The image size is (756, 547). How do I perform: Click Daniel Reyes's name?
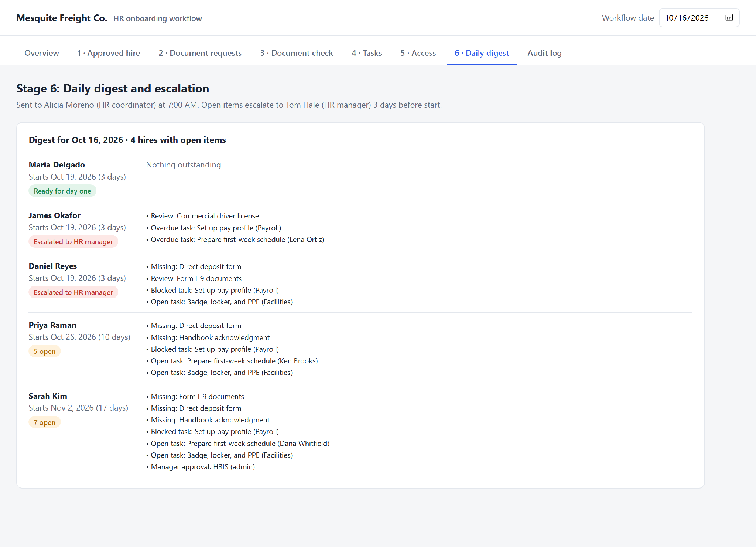coord(53,266)
